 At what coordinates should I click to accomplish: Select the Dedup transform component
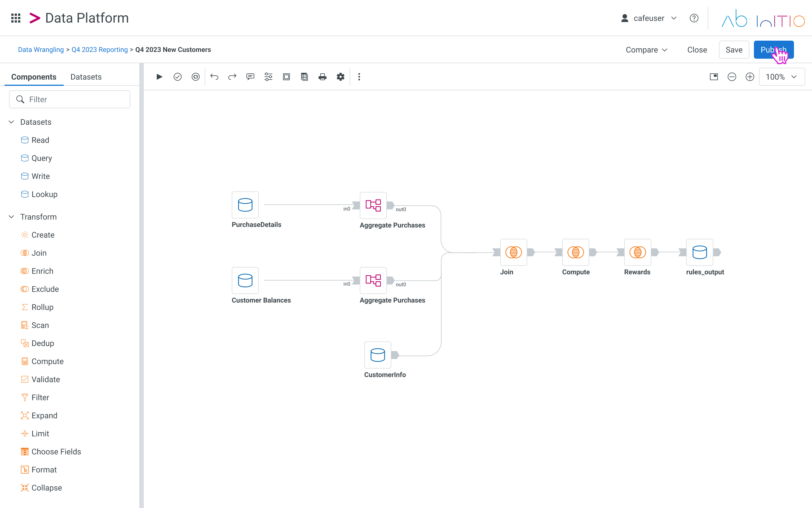(37, 343)
